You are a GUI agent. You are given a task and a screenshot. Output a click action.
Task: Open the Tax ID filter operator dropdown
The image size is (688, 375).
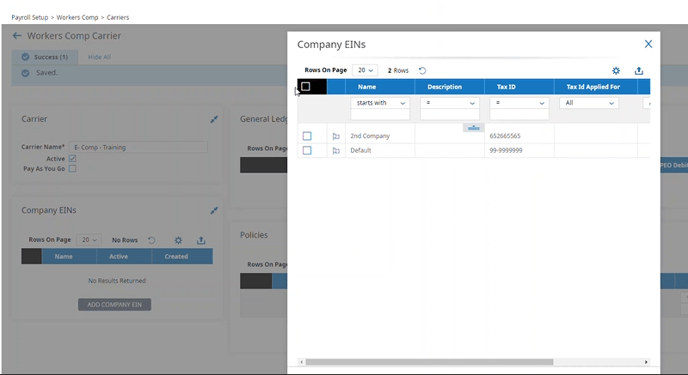click(520, 103)
